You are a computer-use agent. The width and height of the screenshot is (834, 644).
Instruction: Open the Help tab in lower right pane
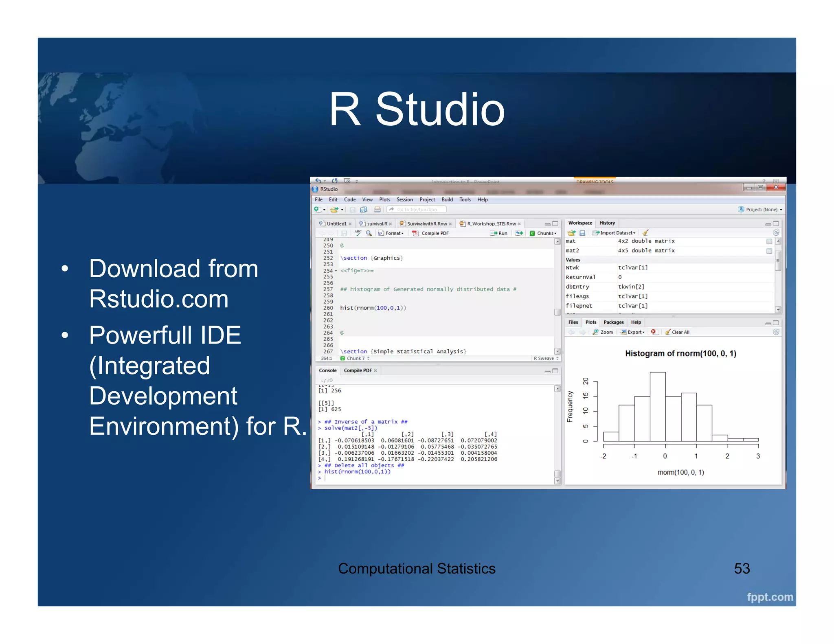pos(636,322)
